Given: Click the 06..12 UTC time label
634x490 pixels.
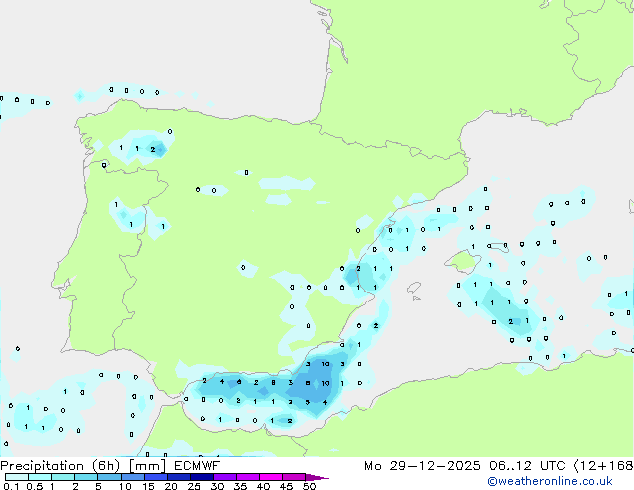Looking at the screenshot, I should [527, 466].
